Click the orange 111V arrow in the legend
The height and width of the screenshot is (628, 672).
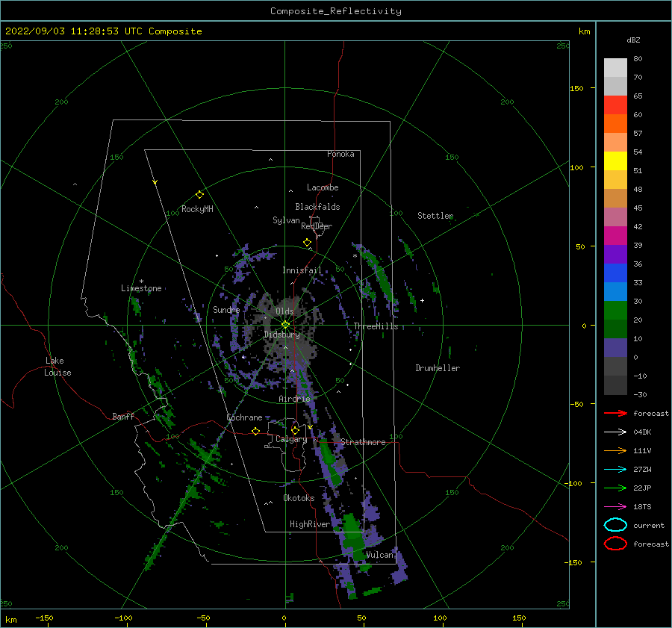click(615, 450)
